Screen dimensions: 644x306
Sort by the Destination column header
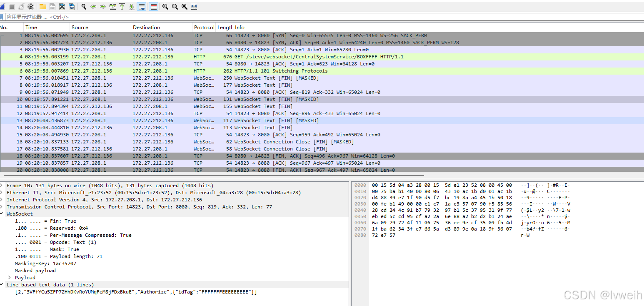tap(162, 27)
